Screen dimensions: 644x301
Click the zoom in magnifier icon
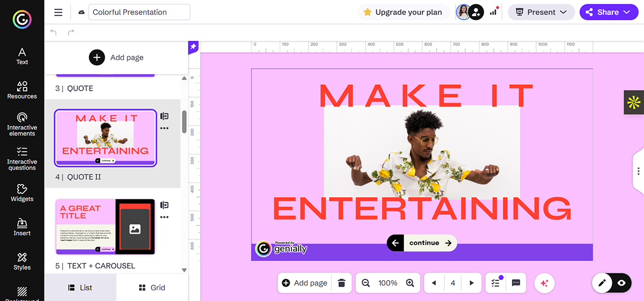(410, 283)
